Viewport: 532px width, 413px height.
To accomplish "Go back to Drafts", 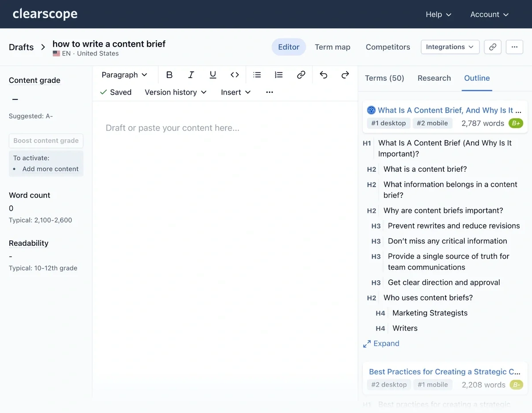I will [x=21, y=47].
